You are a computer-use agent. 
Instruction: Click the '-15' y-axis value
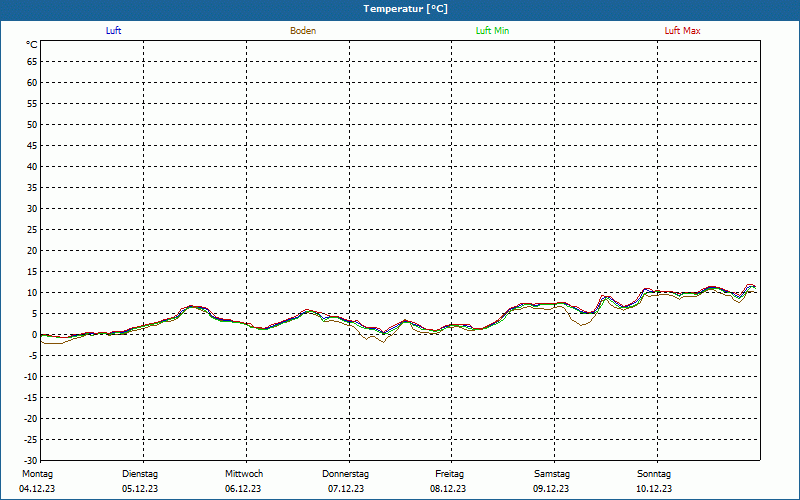31,398
